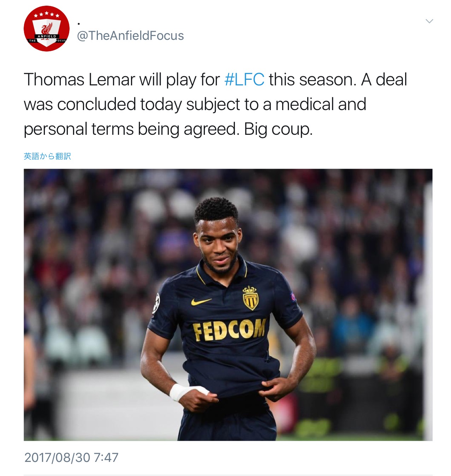Open the #LFC hashtag
This screenshot has width=451, height=476.
pos(244,79)
